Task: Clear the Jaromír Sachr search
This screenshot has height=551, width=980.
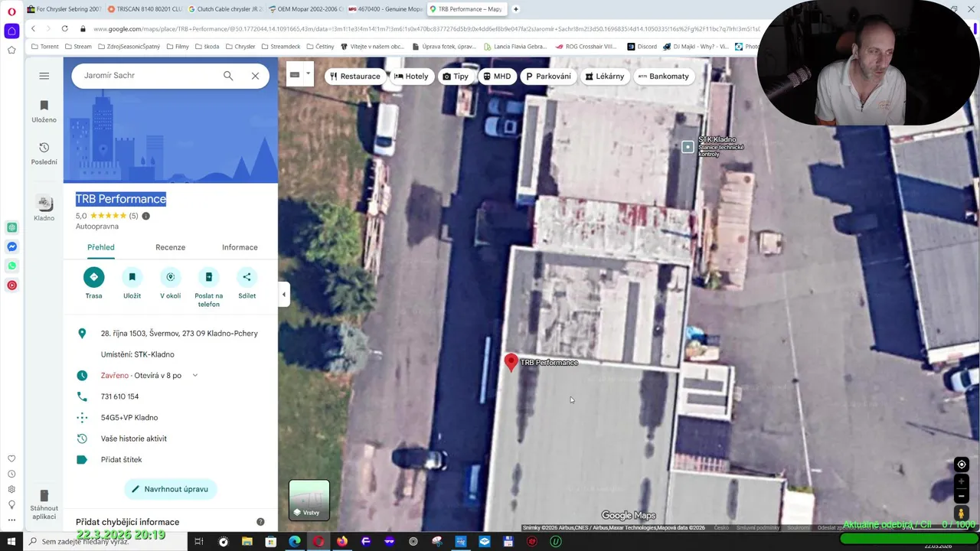Action: coord(255,76)
